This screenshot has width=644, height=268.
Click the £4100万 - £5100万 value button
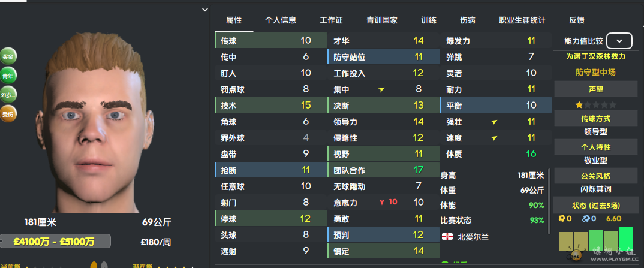click(56, 242)
